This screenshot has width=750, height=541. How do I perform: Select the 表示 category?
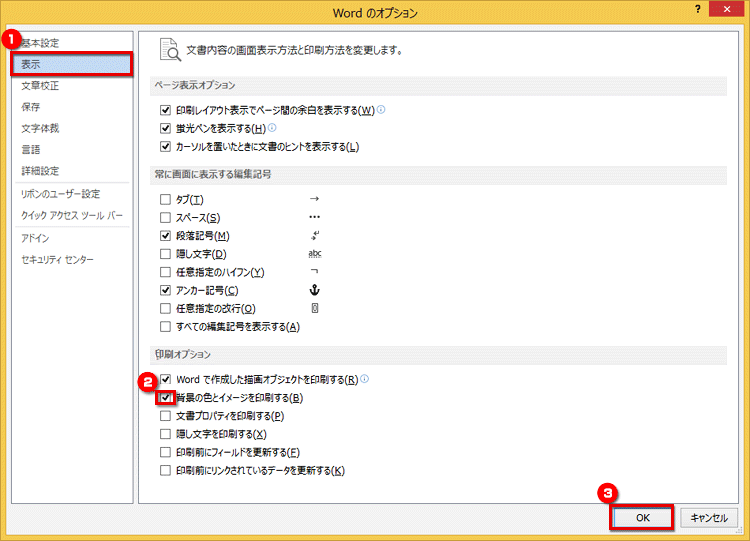[x=72, y=64]
